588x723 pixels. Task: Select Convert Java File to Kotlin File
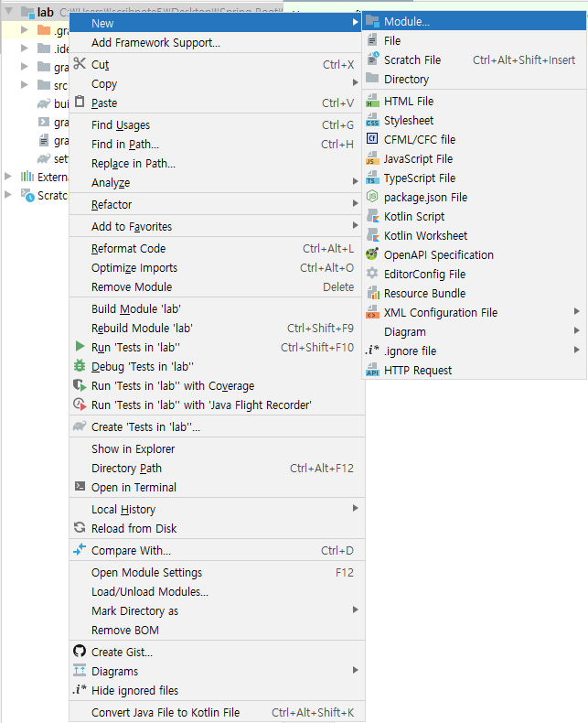(166, 713)
